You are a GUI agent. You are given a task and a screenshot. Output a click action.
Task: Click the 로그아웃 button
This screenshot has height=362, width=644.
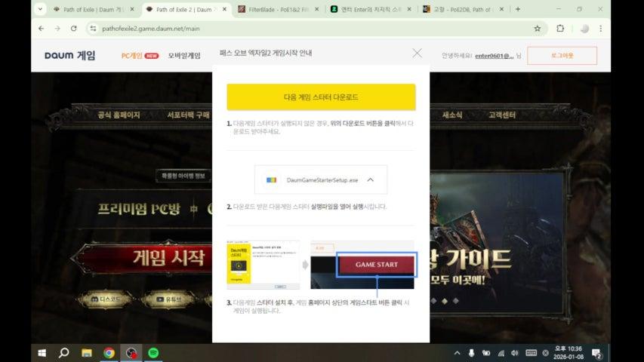(x=562, y=55)
